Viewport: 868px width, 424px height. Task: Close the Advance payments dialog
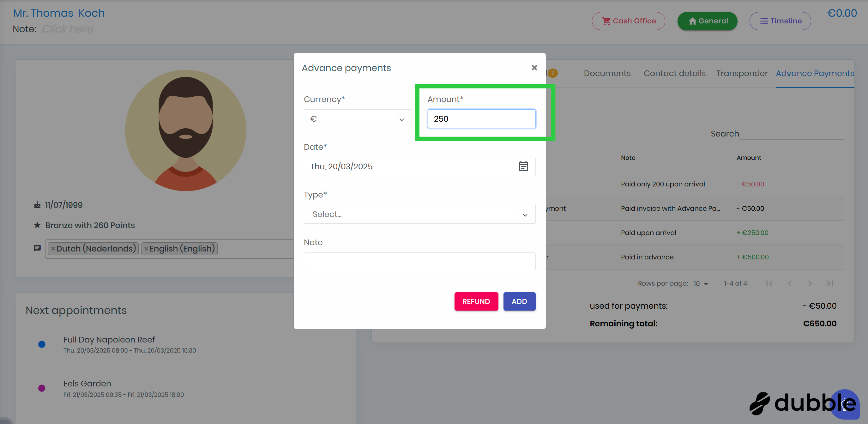click(x=534, y=68)
